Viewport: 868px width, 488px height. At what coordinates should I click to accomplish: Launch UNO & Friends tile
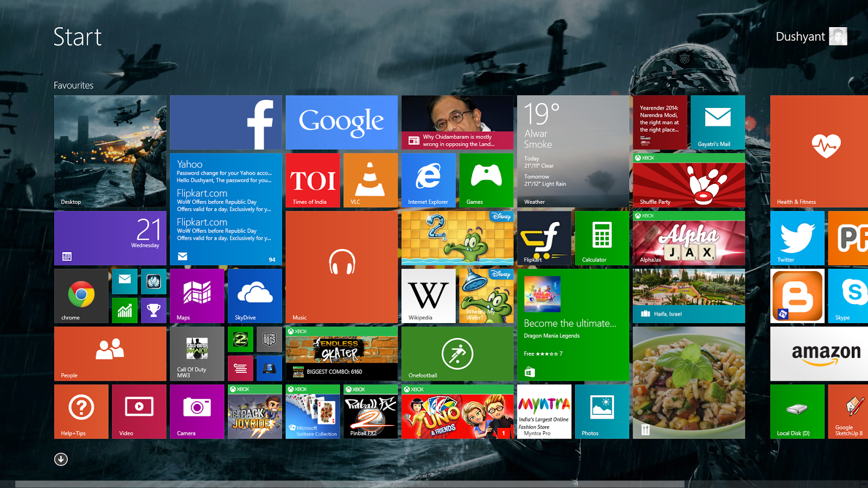pos(457,412)
